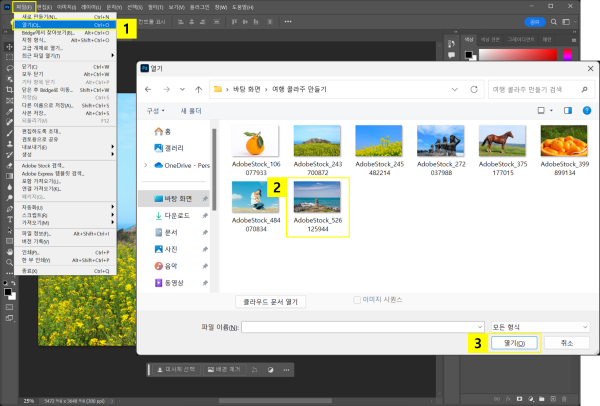
Task: Choose 열기(O) from the File menu
Action: [x=65, y=25]
